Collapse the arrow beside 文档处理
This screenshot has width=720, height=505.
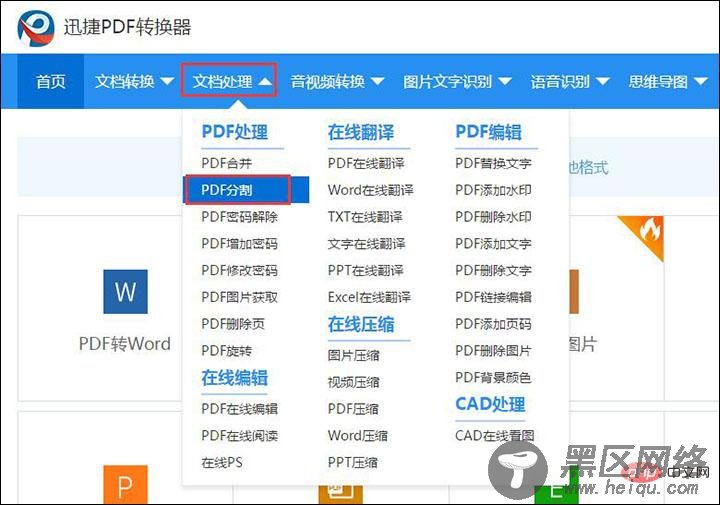tap(265, 82)
